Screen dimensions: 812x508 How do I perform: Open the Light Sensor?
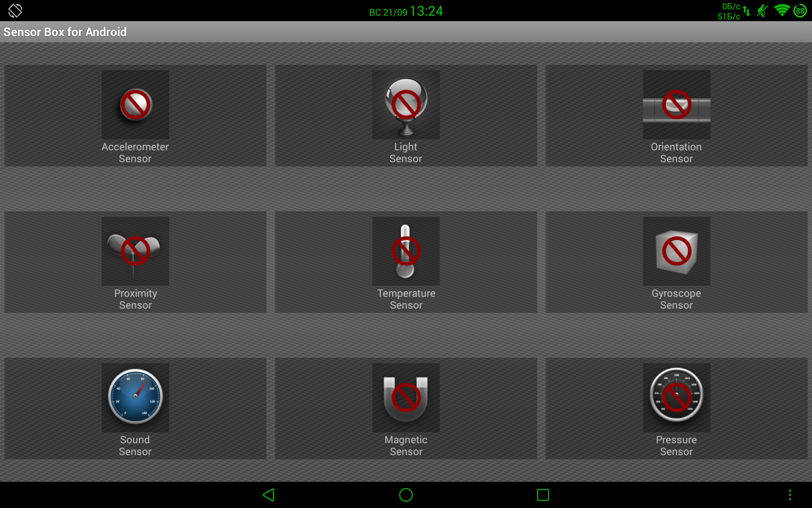point(406,115)
